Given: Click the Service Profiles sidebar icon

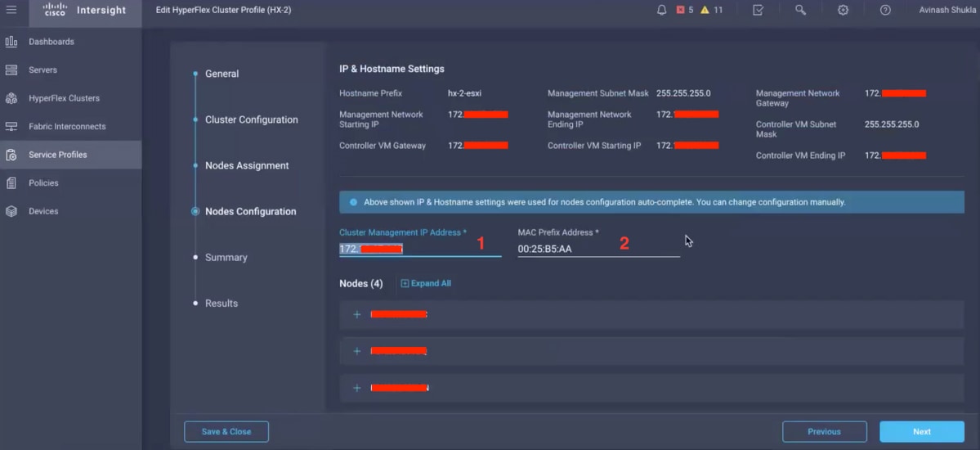Looking at the screenshot, I should point(11,155).
